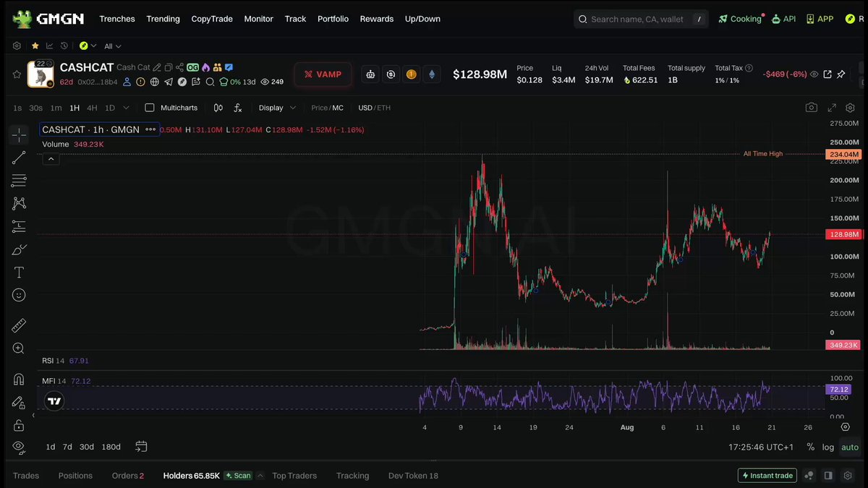Focus the search name, CA, wallet field
This screenshot has height=488, width=868.
641,19
